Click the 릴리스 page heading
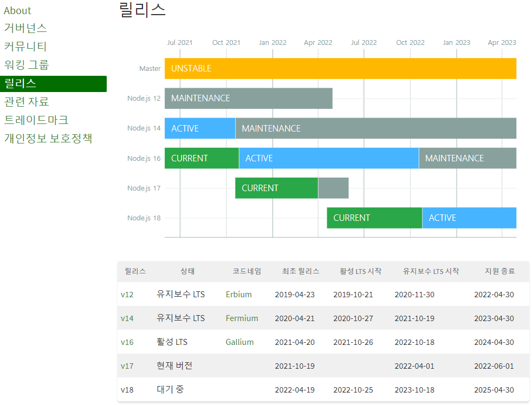The width and height of the screenshot is (532, 405). coord(142,10)
